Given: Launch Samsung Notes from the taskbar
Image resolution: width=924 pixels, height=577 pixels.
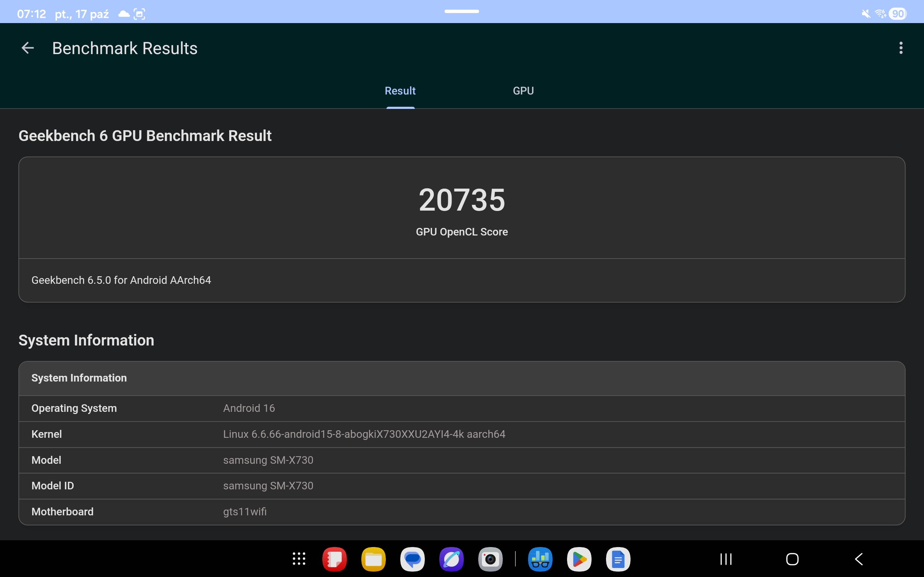Looking at the screenshot, I should (x=335, y=559).
